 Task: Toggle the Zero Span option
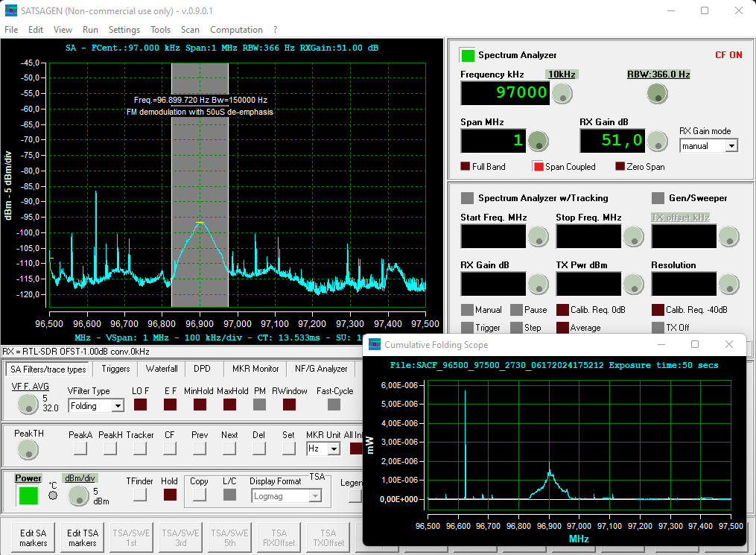620,166
